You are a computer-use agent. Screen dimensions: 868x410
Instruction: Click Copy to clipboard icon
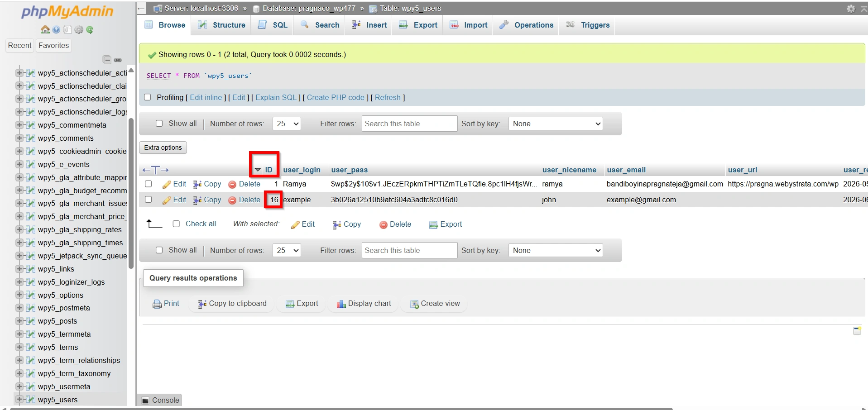[202, 304]
